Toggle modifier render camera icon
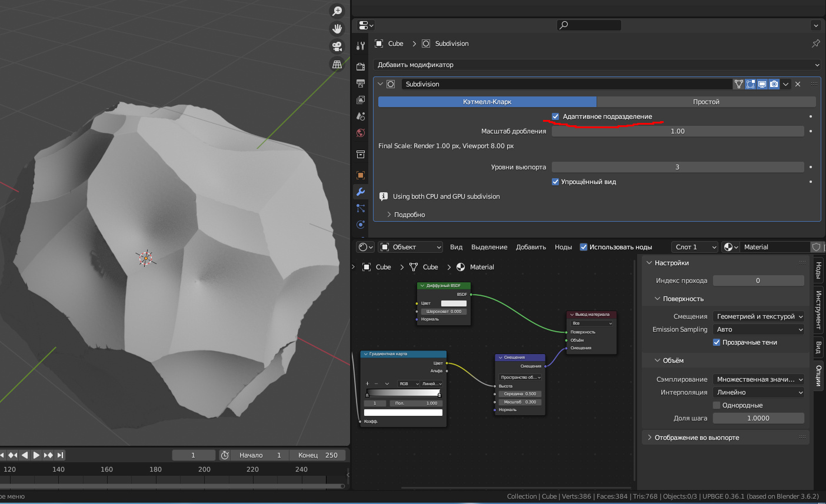 [774, 84]
